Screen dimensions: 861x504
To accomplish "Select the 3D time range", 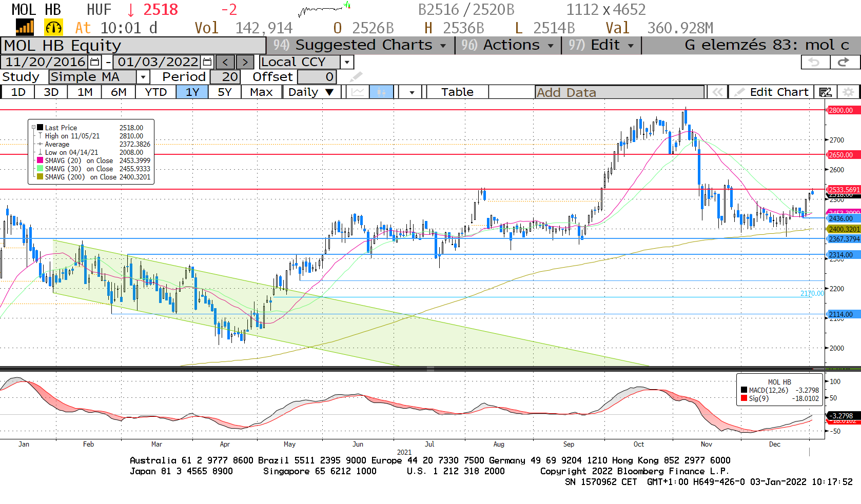I will click(x=51, y=92).
